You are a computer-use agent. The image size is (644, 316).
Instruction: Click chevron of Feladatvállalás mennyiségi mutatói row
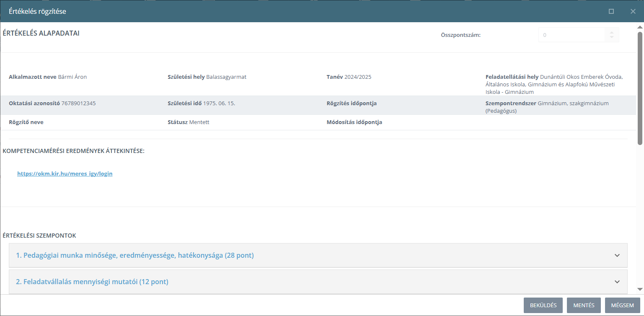617,282
